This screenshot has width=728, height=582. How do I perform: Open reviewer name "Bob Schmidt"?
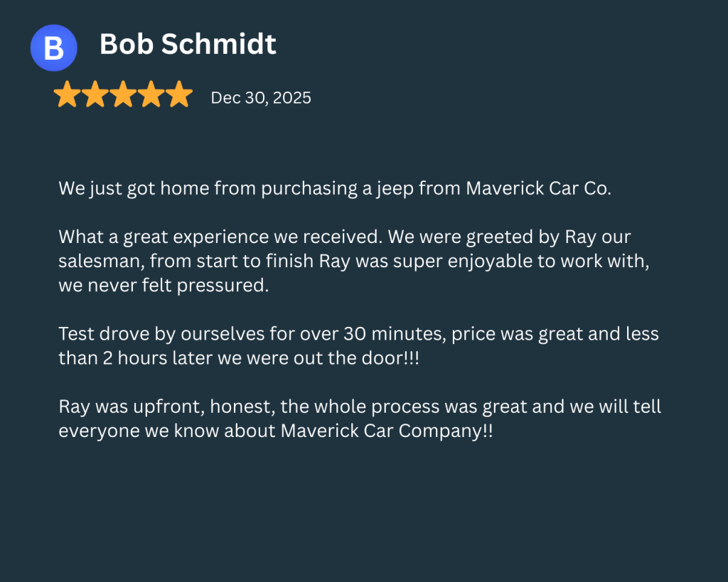(x=188, y=45)
